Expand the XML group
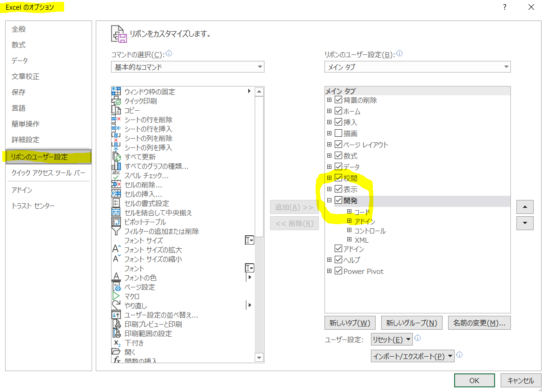Viewport: 542px width, 392px height. (350, 239)
